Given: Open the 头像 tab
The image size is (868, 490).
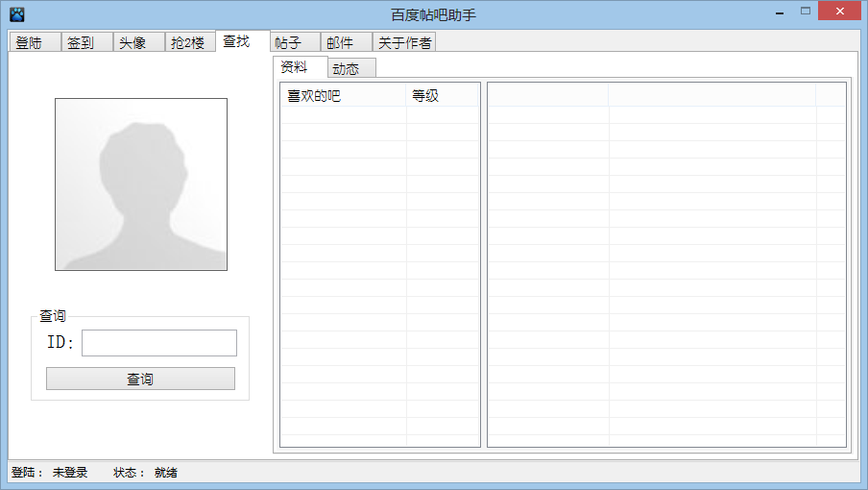Looking at the screenshot, I should click(139, 42).
